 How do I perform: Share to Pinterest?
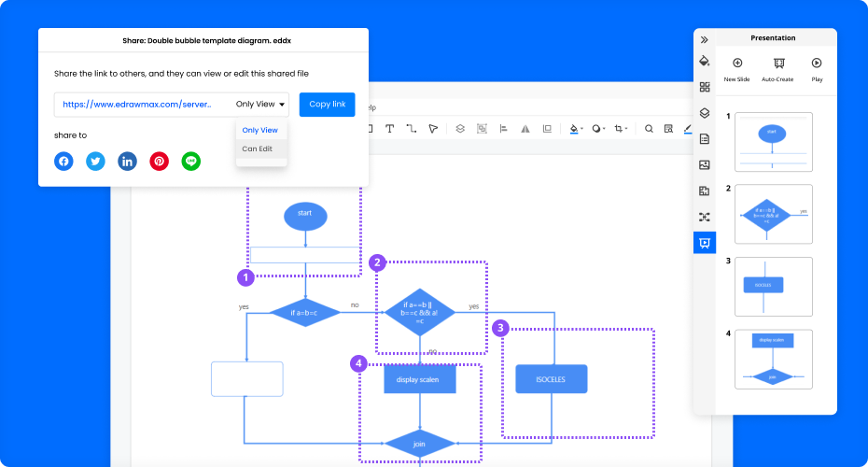(160, 161)
